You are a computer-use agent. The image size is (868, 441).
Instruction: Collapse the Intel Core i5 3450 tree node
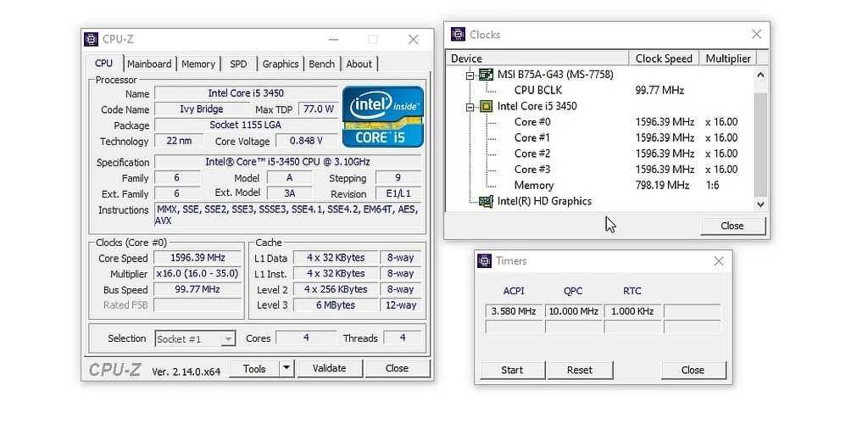(470, 106)
